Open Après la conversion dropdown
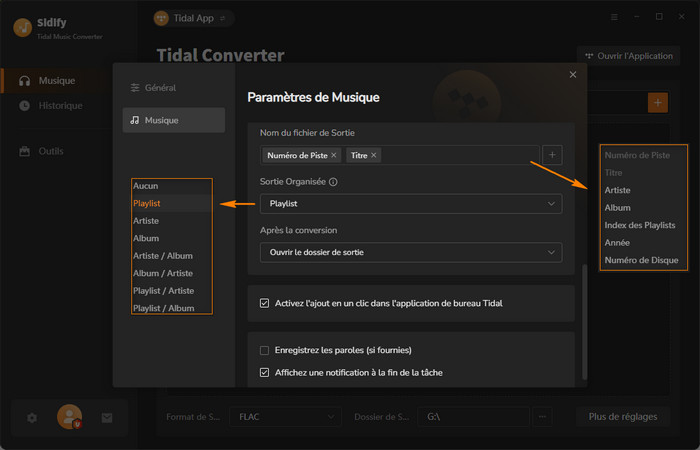This screenshot has height=450, width=700. 410,252
